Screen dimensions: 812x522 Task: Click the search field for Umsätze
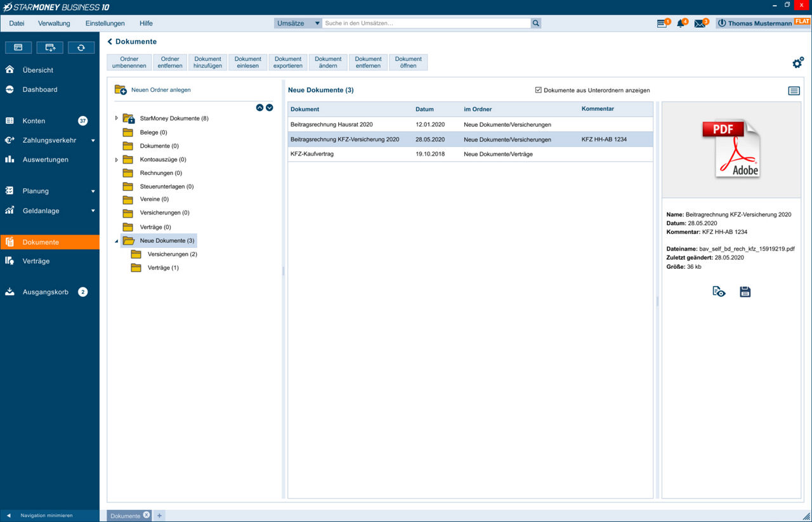click(426, 23)
